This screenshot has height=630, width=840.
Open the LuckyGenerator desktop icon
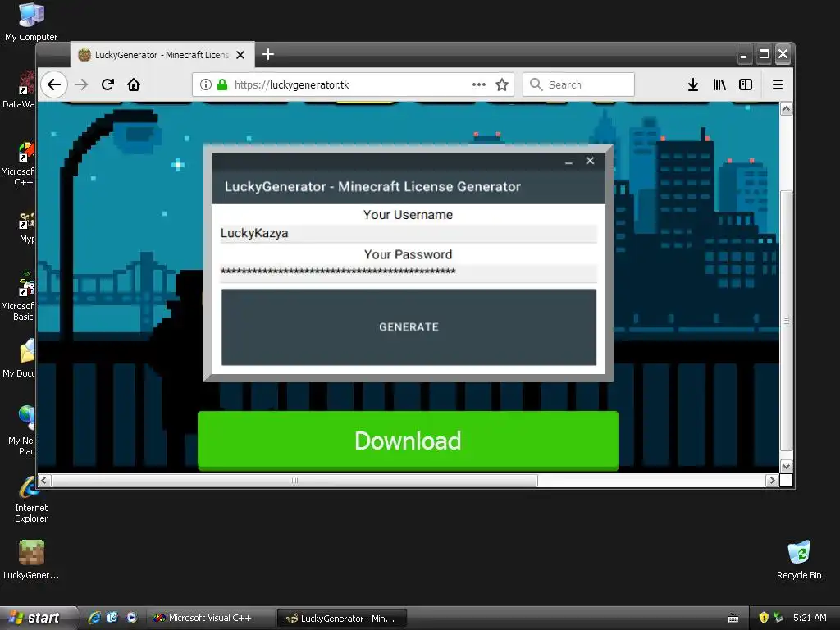click(31, 559)
